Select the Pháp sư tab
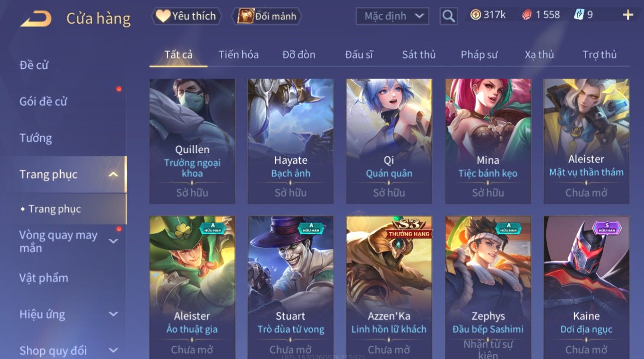Screen dimensions: 644x359 tap(479, 54)
